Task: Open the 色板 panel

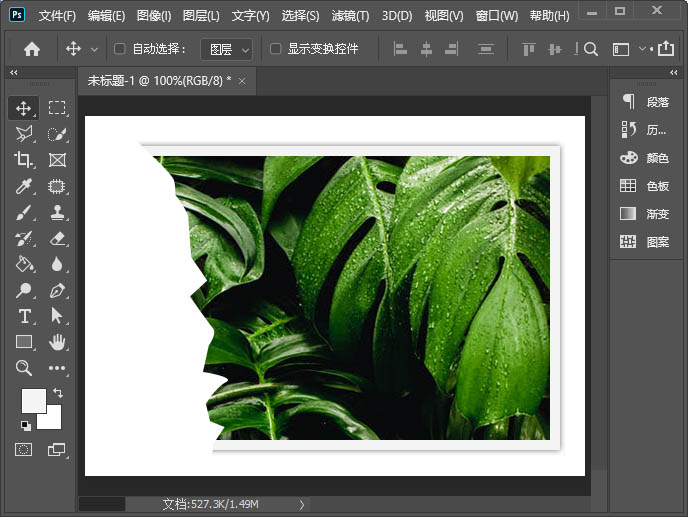Action: tap(645, 186)
